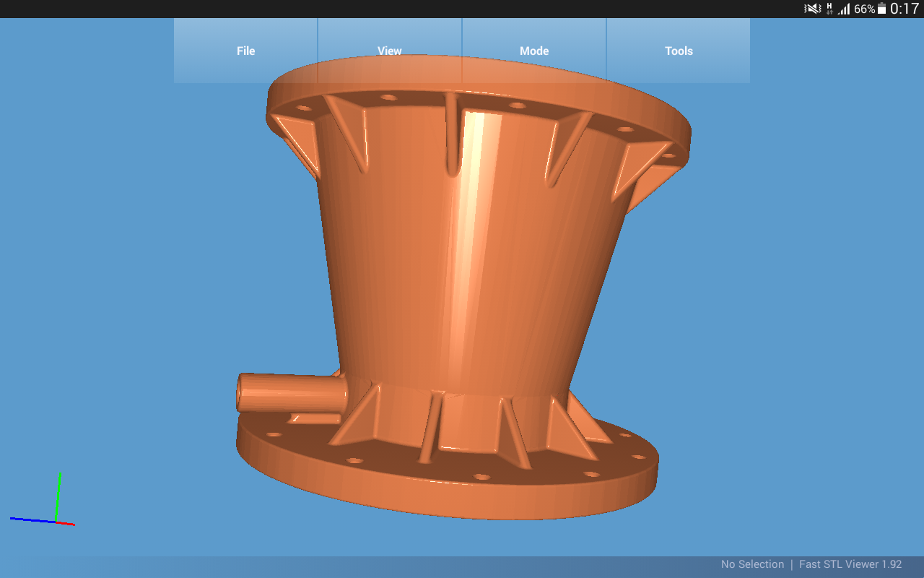Image resolution: width=924 pixels, height=578 pixels.
Task: Tap the H mobile data indicator
Action: 829,9
